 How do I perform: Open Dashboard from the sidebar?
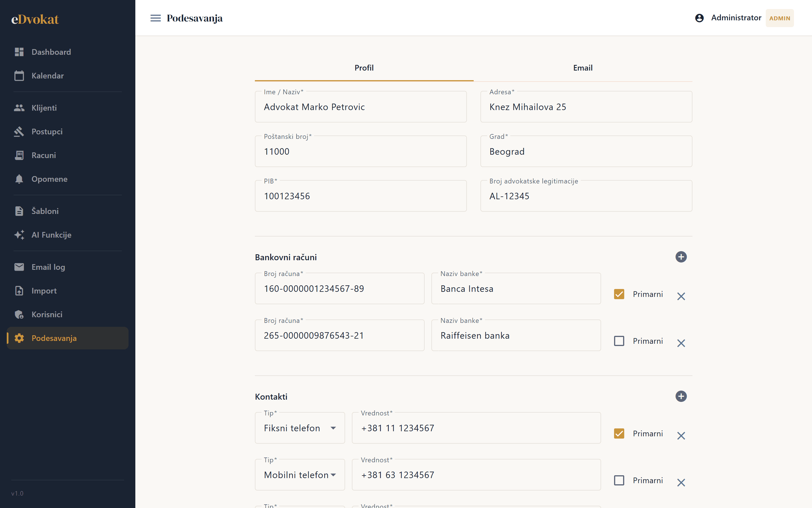tap(67, 52)
